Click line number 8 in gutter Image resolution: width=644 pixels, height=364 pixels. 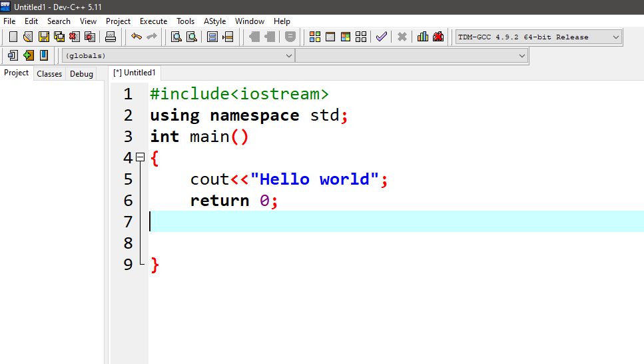click(x=128, y=243)
